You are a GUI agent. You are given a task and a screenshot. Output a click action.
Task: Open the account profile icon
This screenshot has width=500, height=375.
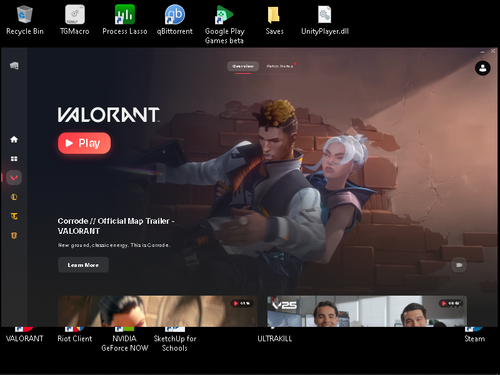(x=482, y=68)
